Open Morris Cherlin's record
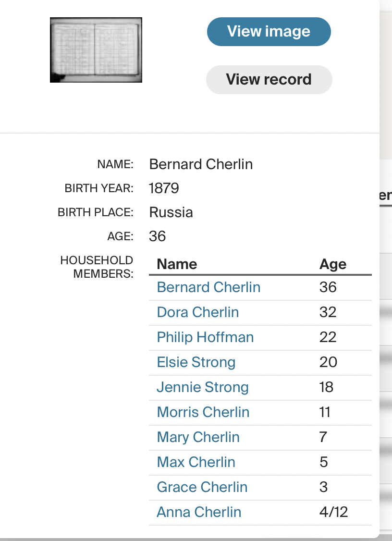This screenshot has height=541, width=392. [203, 412]
